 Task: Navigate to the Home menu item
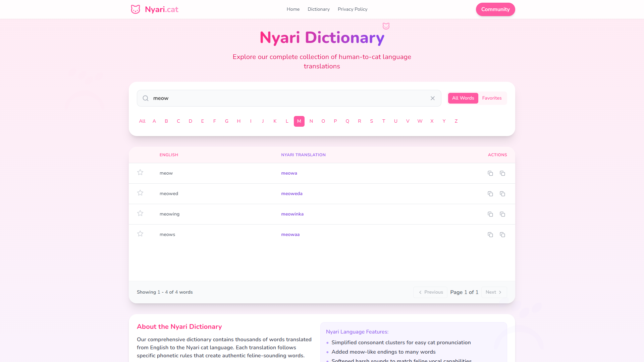[x=293, y=9]
